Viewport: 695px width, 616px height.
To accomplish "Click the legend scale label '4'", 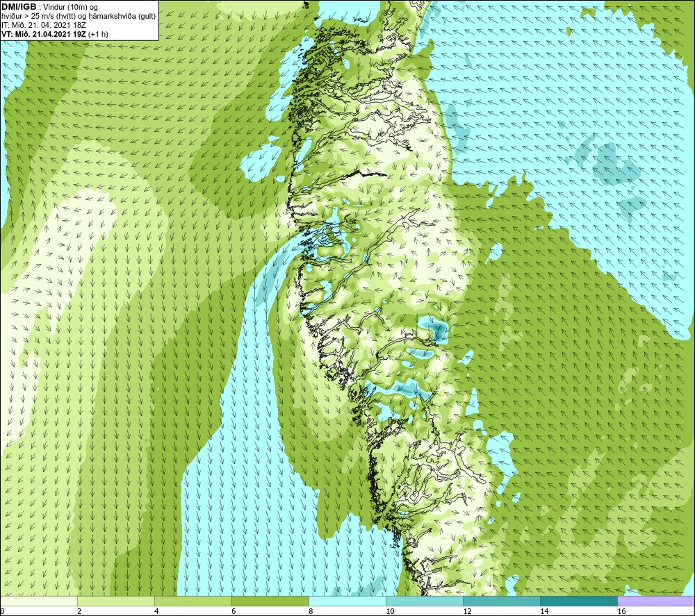I will pyautogui.click(x=156, y=611).
